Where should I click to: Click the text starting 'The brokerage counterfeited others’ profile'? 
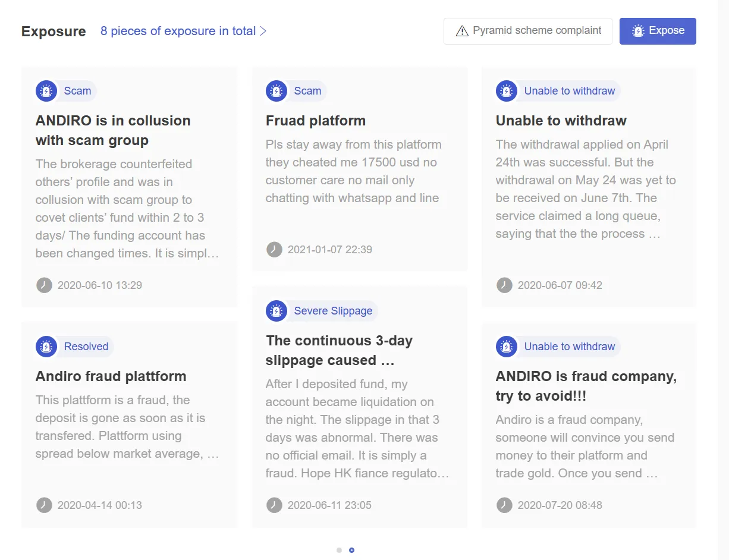[127, 209]
